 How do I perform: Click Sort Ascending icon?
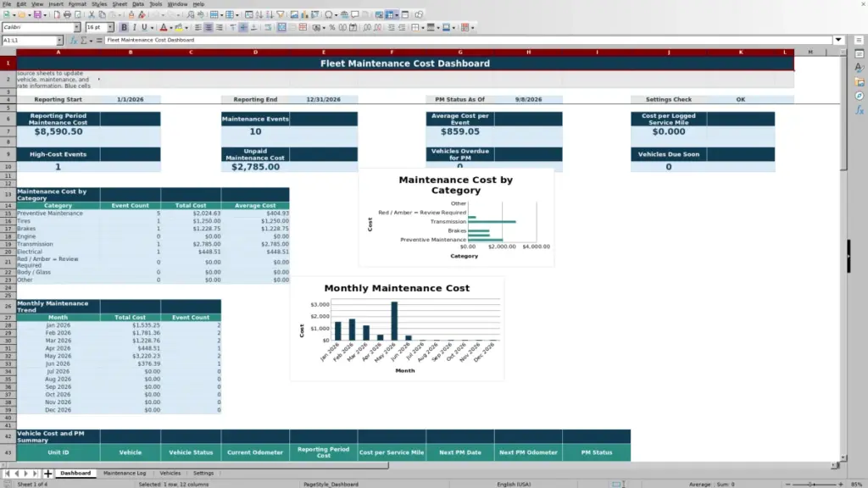click(x=259, y=14)
